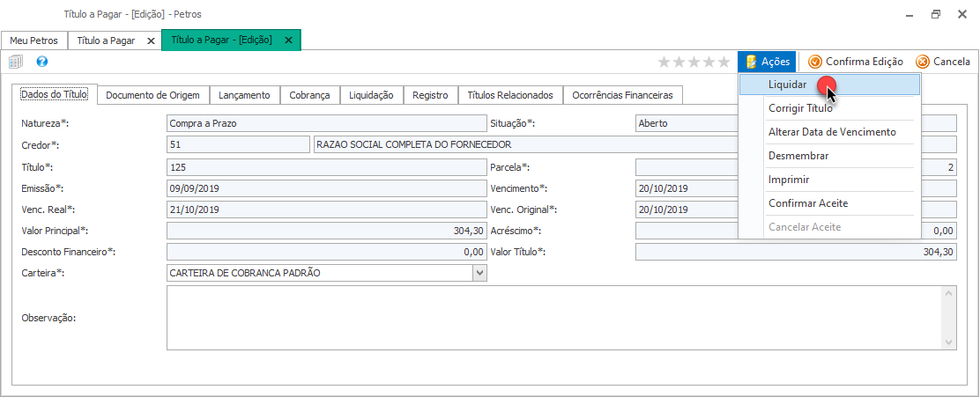Click the Credor name field

tap(635, 145)
